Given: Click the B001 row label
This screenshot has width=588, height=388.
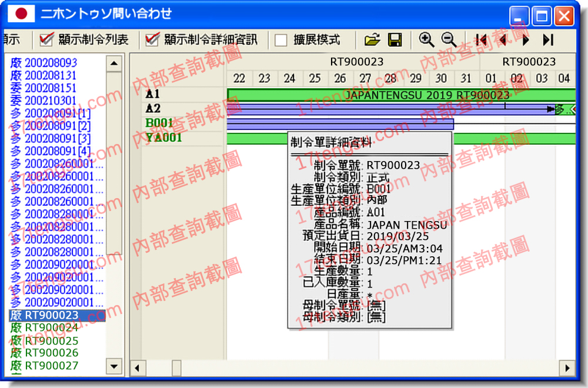Looking at the screenshot, I should [x=159, y=123].
